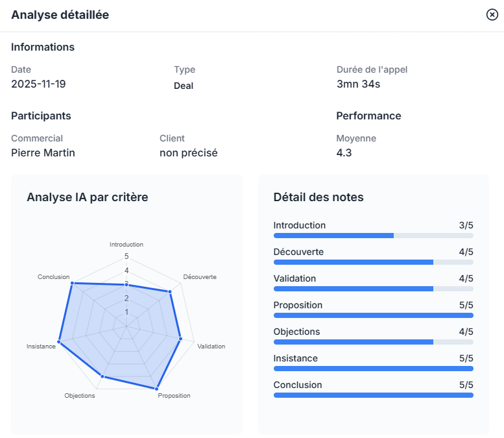Click the Analyse IA par critère heading

[88, 197]
